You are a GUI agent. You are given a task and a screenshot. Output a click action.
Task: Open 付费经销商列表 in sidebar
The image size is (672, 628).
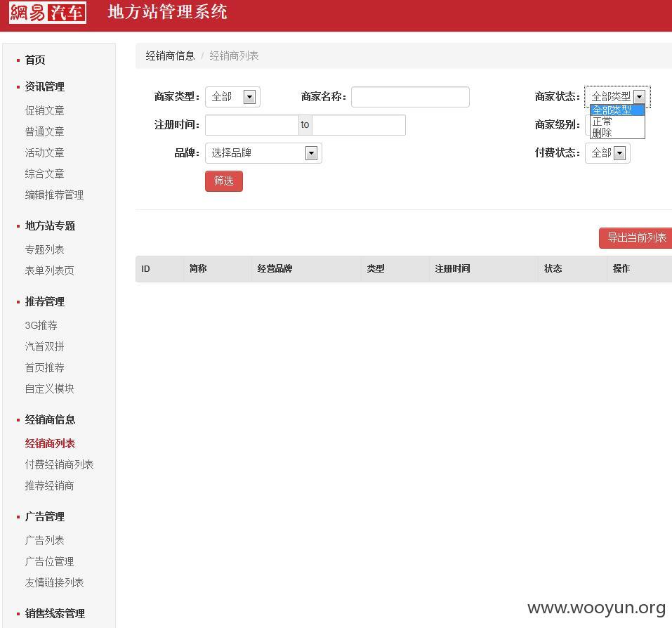tap(59, 464)
